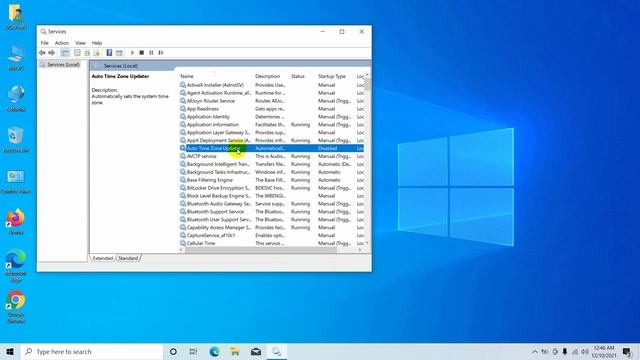Screen dimensions: 640x360
Task: Click the Refresh toolbar icon
Action: [87, 53]
